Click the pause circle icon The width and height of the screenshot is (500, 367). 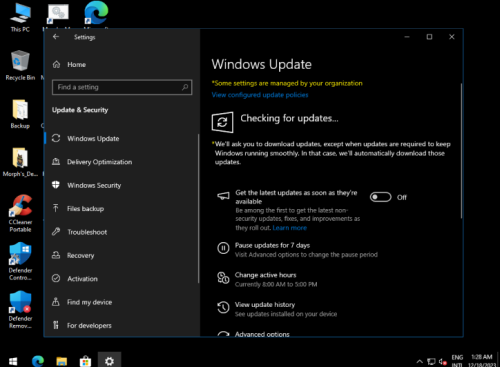coord(223,248)
